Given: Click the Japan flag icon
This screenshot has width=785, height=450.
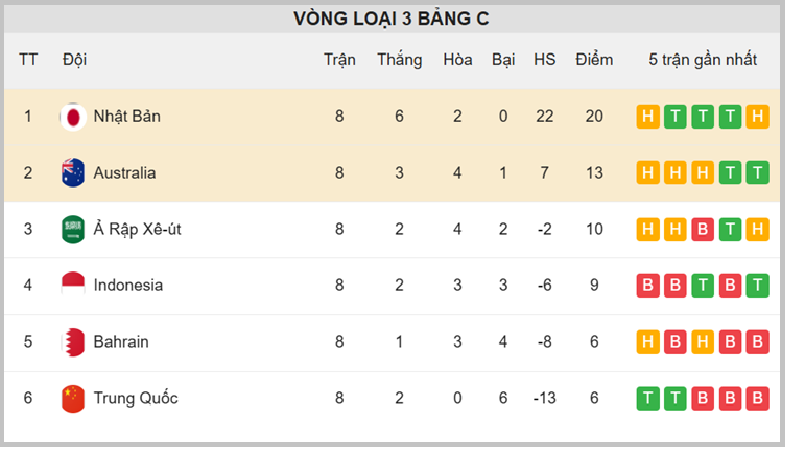Looking at the screenshot, I should pyautogui.click(x=73, y=117).
